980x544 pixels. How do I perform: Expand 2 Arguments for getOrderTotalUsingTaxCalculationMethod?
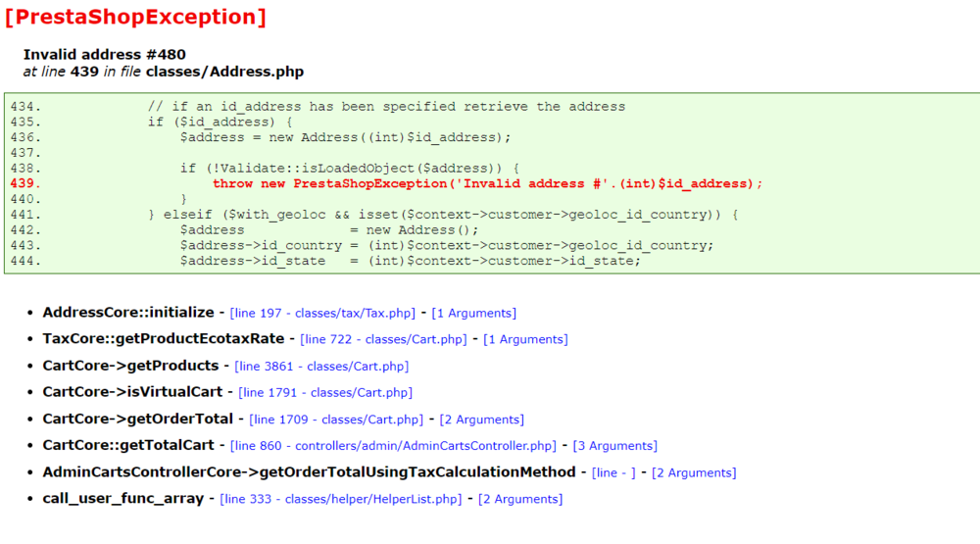point(694,472)
